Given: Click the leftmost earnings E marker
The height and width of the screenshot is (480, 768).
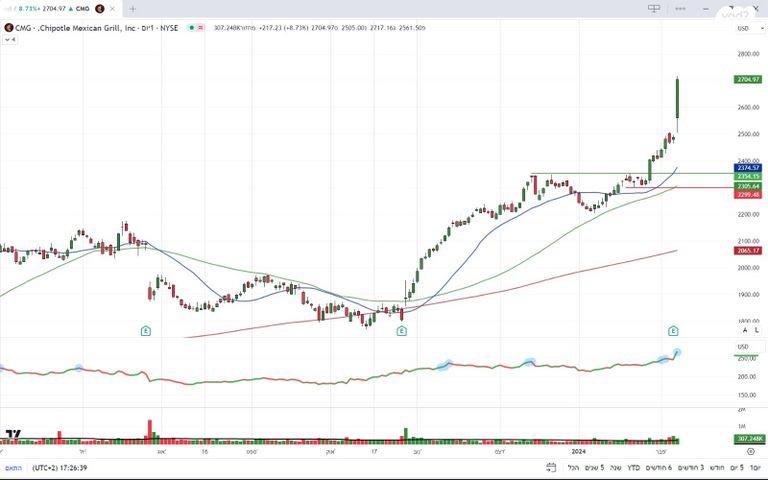Looking at the screenshot, I should click(x=146, y=330).
